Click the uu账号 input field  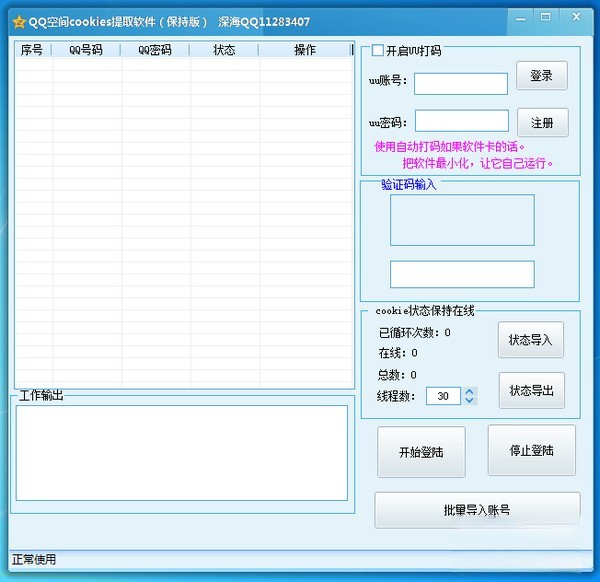pos(461,84)
